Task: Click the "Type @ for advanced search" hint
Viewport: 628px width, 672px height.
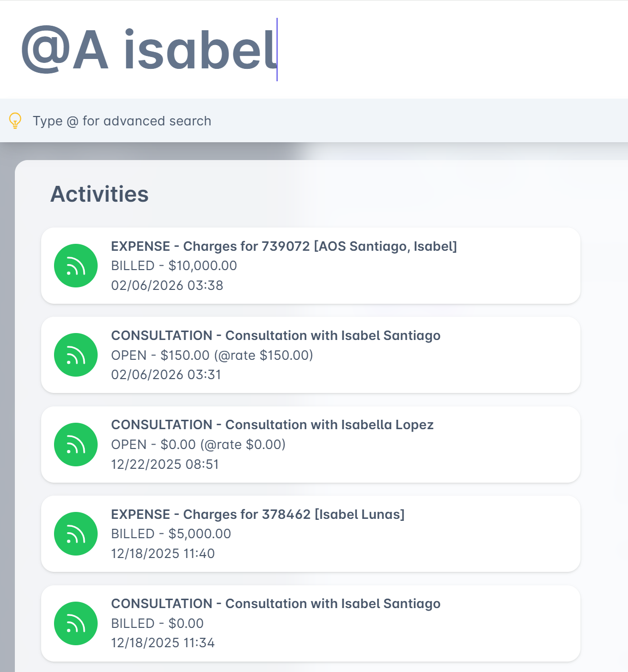Action: pyautogui.click(x=122, y=121)
